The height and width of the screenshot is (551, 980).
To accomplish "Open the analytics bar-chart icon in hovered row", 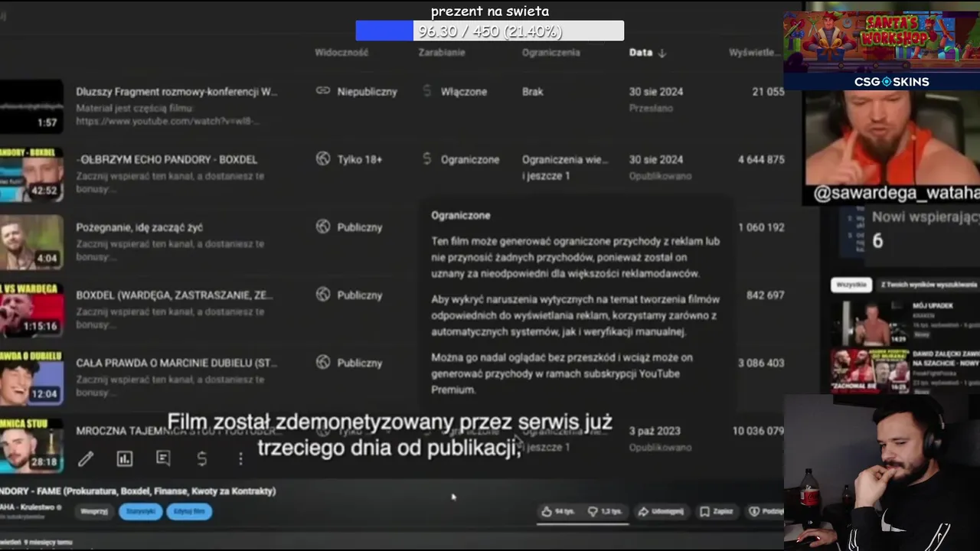I will (124, 458).
